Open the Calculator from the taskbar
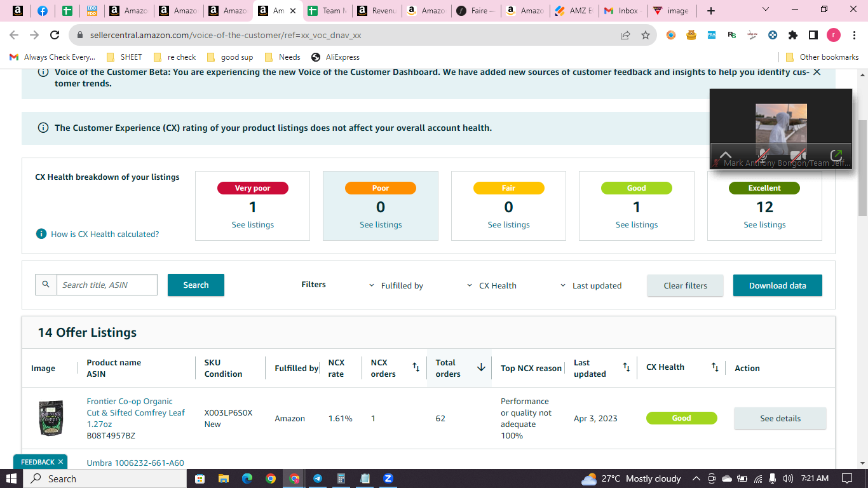The height and width of the screenshot is (488, 868). click(x=341, y=478)
